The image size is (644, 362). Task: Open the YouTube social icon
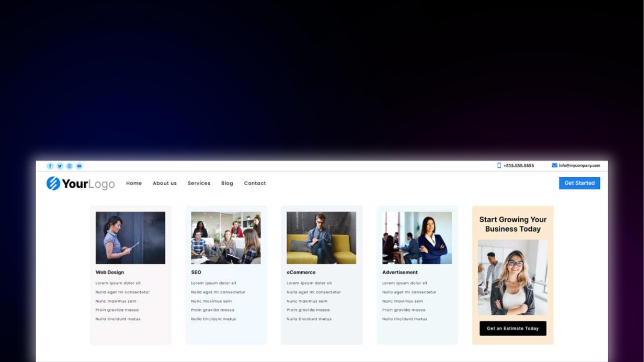[79, 166]
